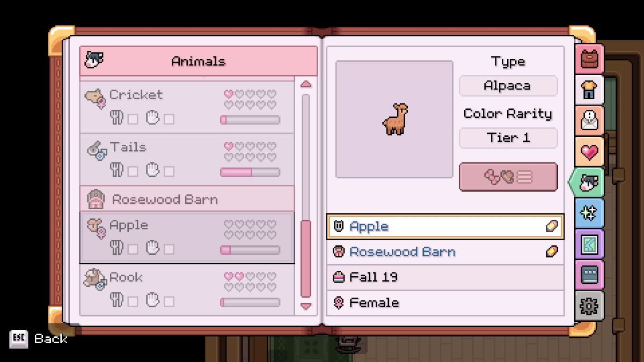Screen dimensions: 644x362
Task: Click the pencil icon beside Rosewood Barn
Action: (x=552, y=252)
